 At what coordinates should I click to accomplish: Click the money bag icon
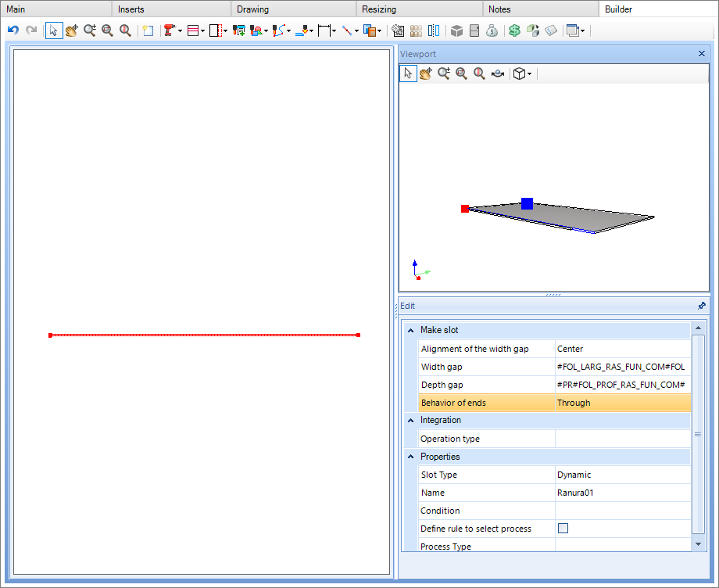point(492,30)
